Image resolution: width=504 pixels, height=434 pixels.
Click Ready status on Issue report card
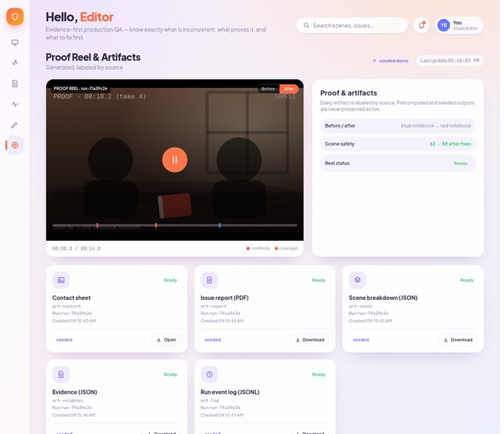click(x=319, y=280)
